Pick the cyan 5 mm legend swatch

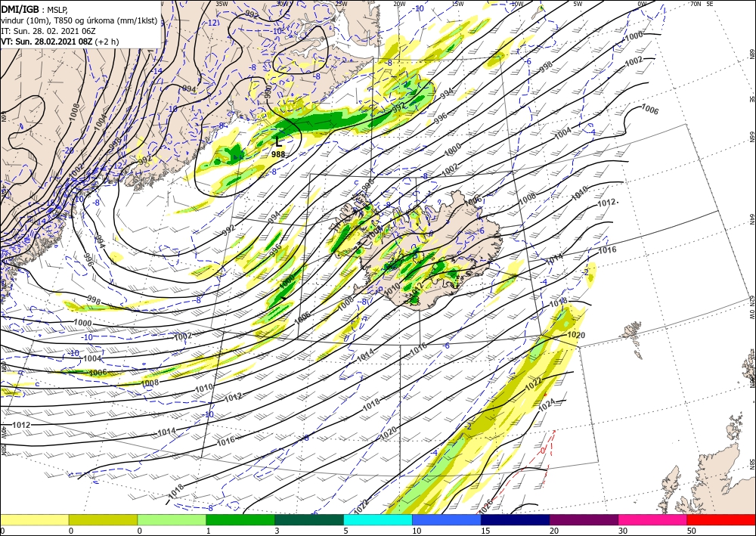(x=378, y=519)
